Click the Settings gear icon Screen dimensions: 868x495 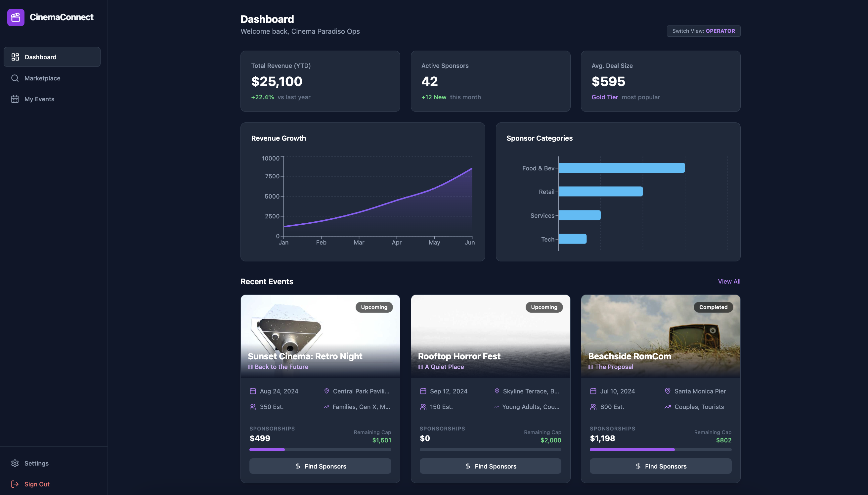tap(15, 463)
